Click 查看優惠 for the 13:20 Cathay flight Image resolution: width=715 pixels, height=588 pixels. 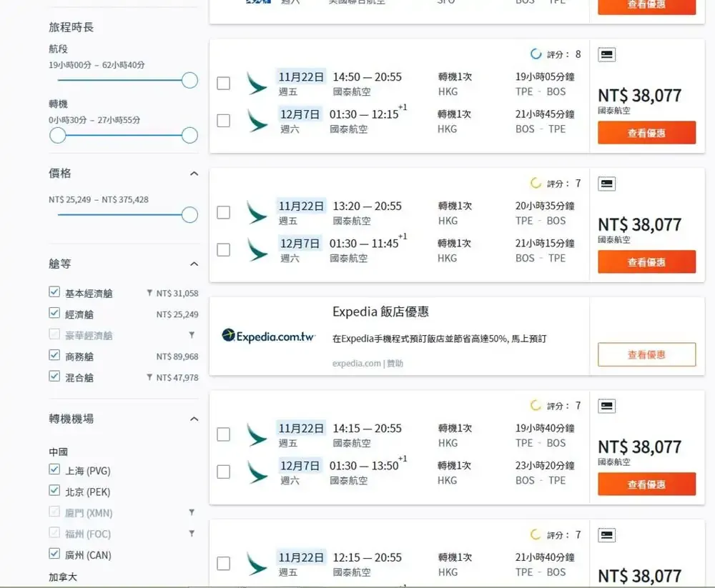pyautogui.click(x=646, y=262)
